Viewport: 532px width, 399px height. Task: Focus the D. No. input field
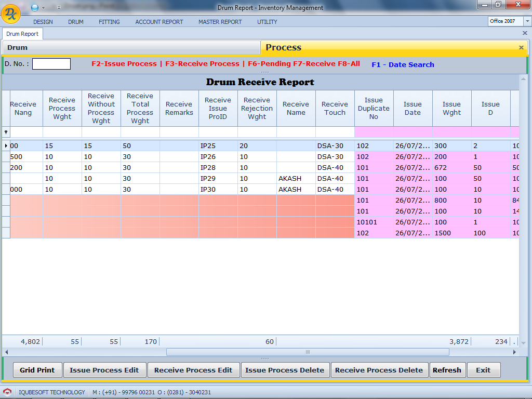click(x=51, y=64)
